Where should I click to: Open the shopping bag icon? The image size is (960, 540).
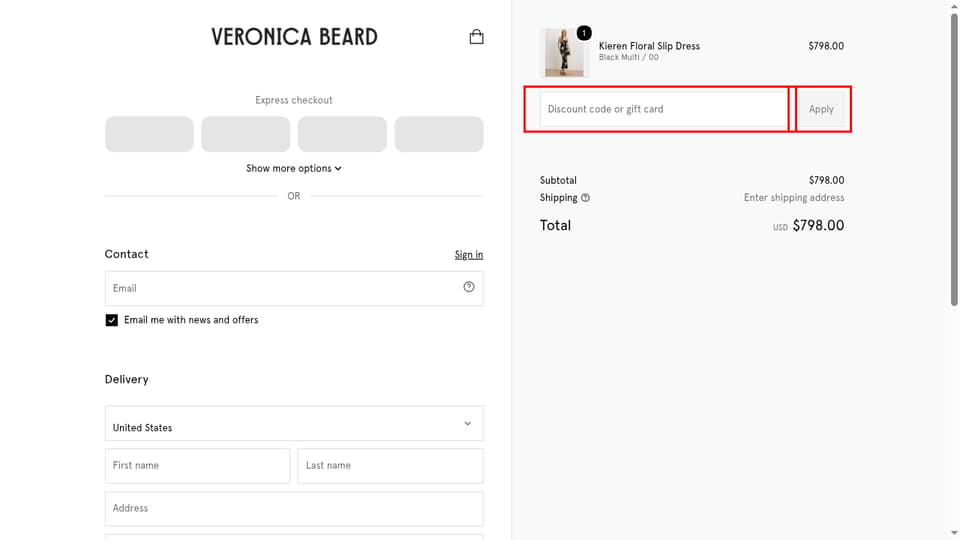click(476, 37)
